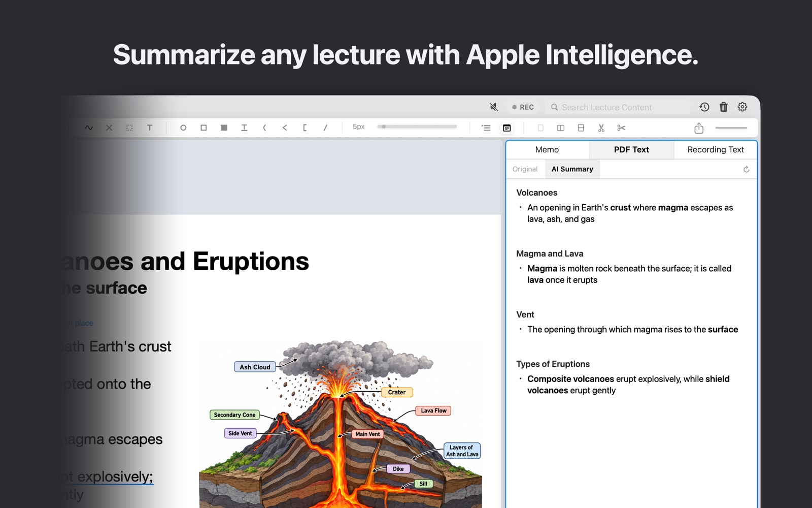Choose the two-column split view icon
This screenshot has height=508, width=812.
(561, 128)
